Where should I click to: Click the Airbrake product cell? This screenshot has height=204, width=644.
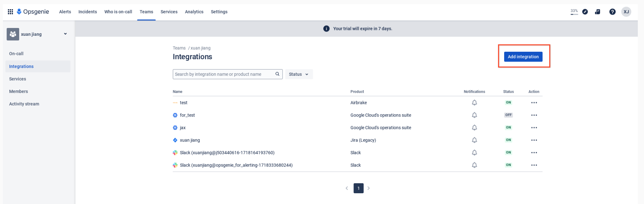(358, 102)
